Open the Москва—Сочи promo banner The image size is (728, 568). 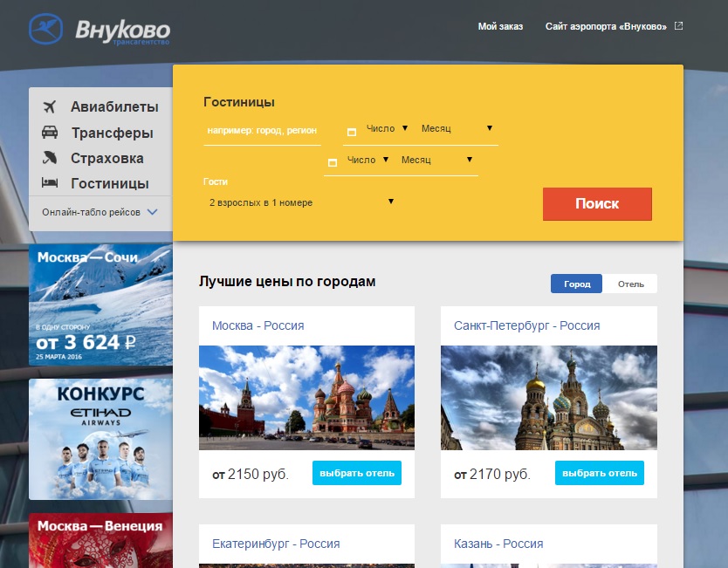point(100,304)
